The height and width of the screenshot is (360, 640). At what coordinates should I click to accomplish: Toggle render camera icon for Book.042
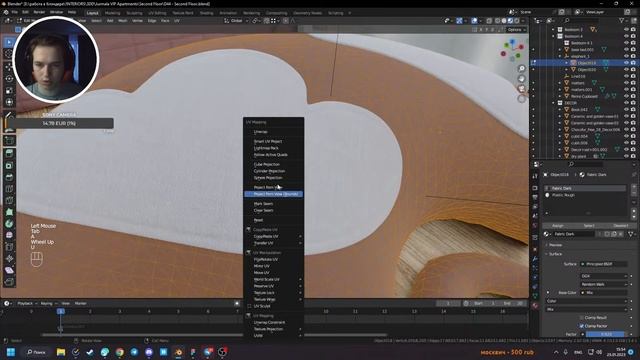pyautogui.click(x=633, y=109)
